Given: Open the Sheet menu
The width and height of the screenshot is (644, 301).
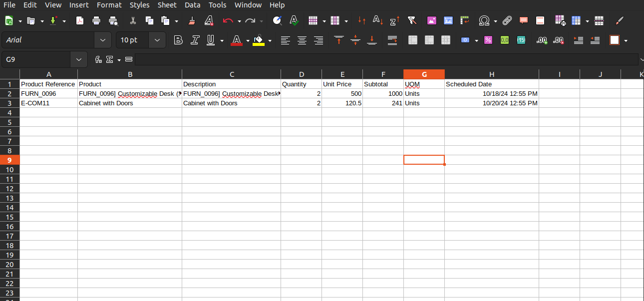Looking at the screenshot, I should [x=167, y=5].
